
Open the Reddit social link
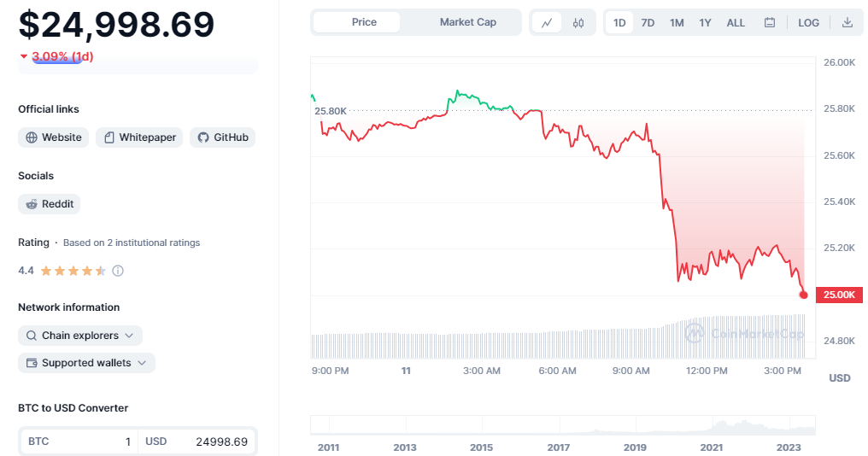pyautogui.click(x=50, y=204)
